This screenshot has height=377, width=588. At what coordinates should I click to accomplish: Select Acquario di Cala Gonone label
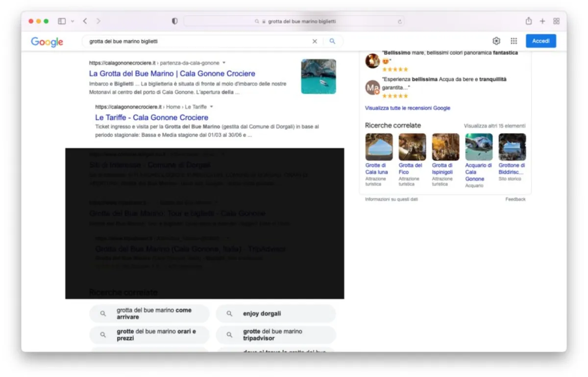click(479, 172)
